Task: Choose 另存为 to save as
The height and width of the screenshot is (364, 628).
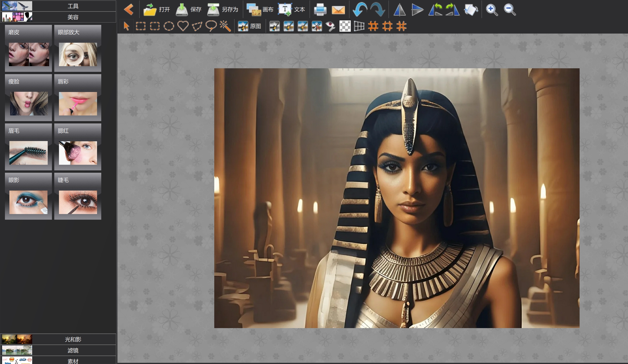Action: click(x=222, y=9)
